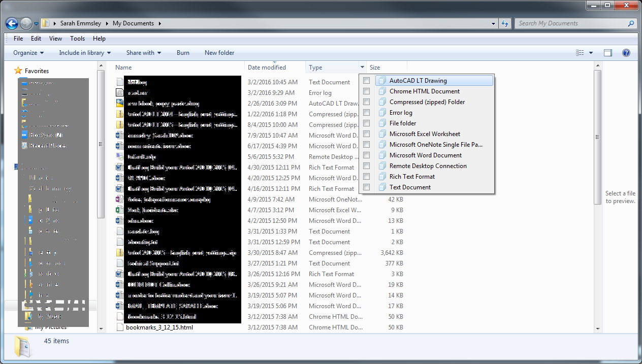Tick the File folder filter checkbox
642x364 pixels.
pyautogui.click(x=366, y=123)
